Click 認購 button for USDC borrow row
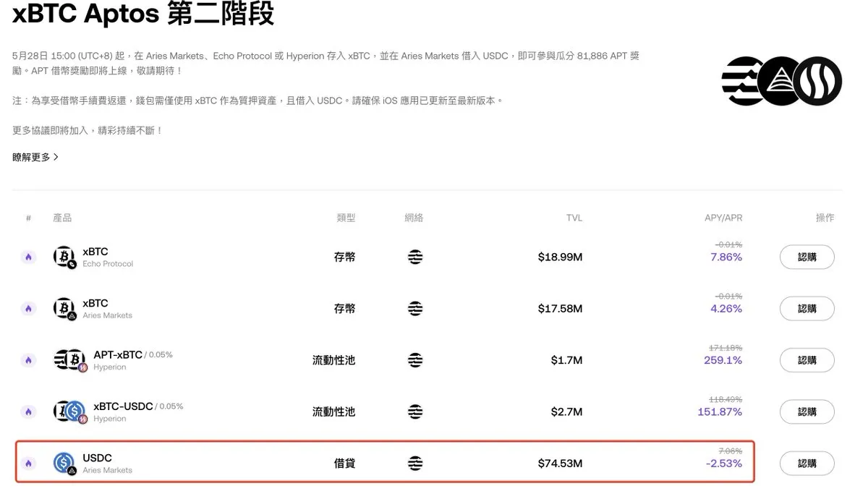868x499 pixels. [x=807, y=463]
